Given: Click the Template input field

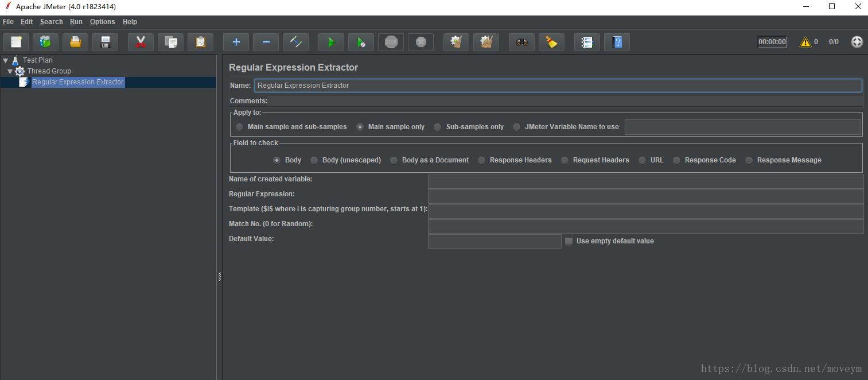Looking at the screenshot, I should click(x=645, y=211).
